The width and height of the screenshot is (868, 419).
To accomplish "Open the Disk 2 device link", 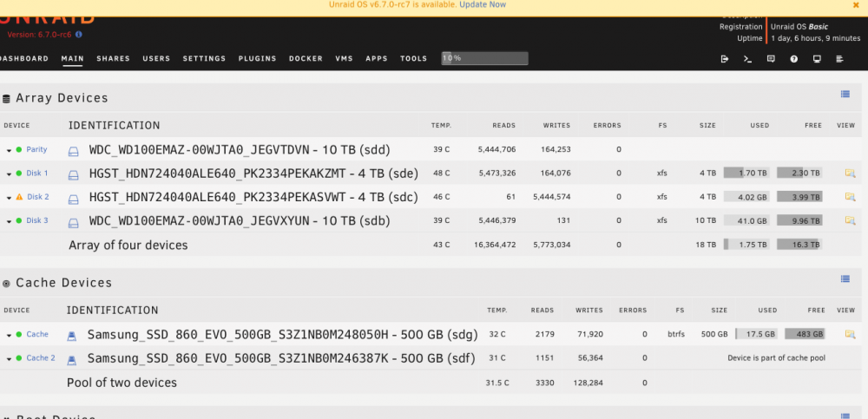I will click(38, 197).
